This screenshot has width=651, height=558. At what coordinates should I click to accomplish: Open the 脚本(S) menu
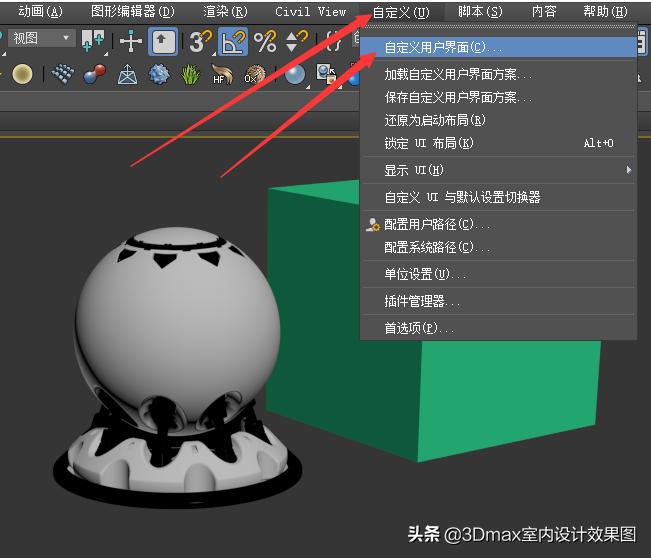(480, 12)
